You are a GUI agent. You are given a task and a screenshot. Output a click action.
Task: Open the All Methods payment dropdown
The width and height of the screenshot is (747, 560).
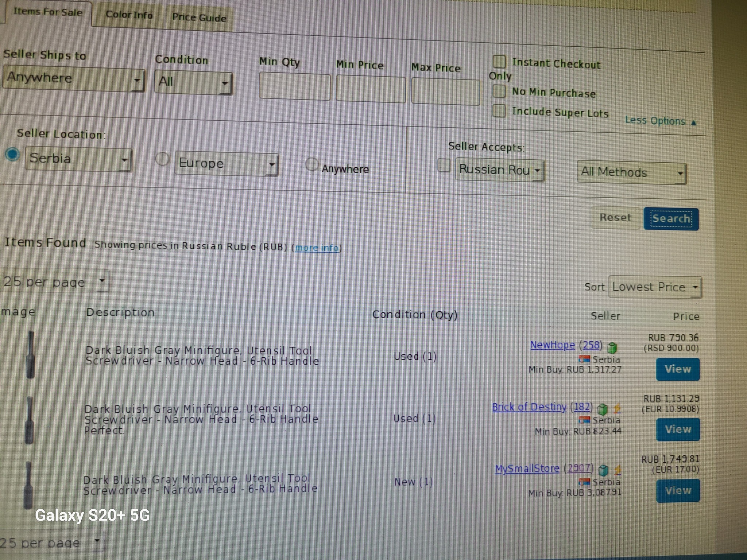(631, 172)
